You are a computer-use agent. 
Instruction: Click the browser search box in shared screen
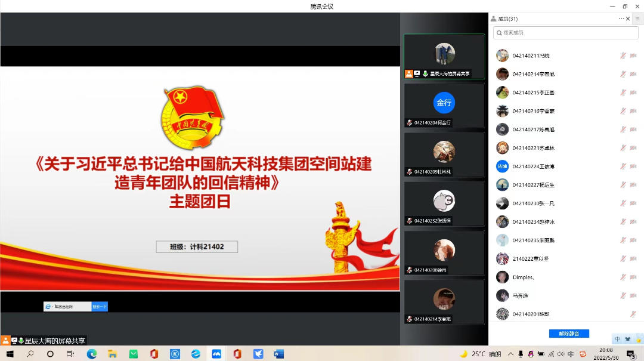68,306
